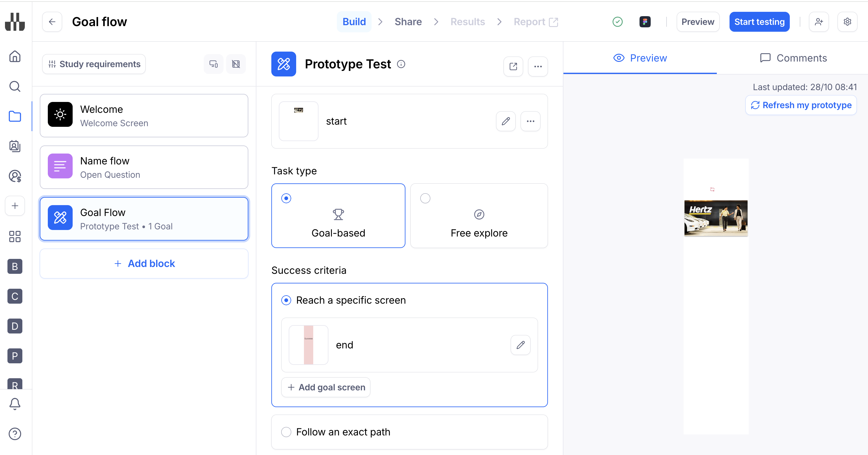Go to the Share step
868x455 pixels.
click(x=408, y=22)
